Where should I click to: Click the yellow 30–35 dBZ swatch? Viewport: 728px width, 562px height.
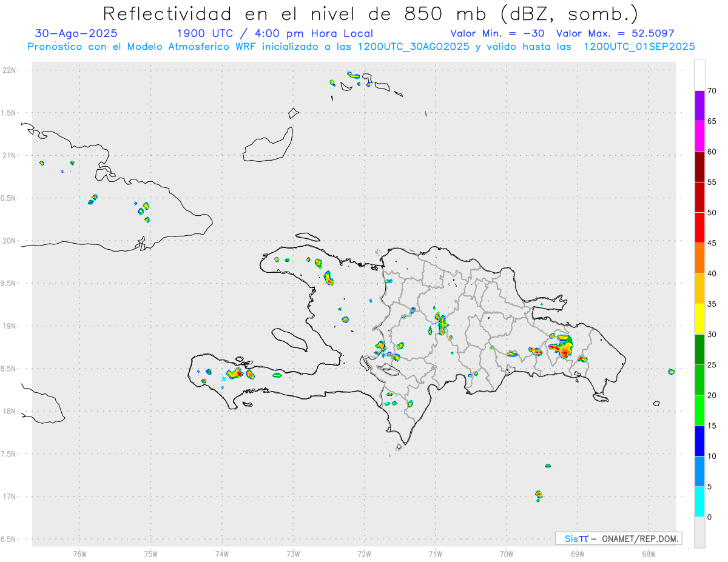click(699, 319)
